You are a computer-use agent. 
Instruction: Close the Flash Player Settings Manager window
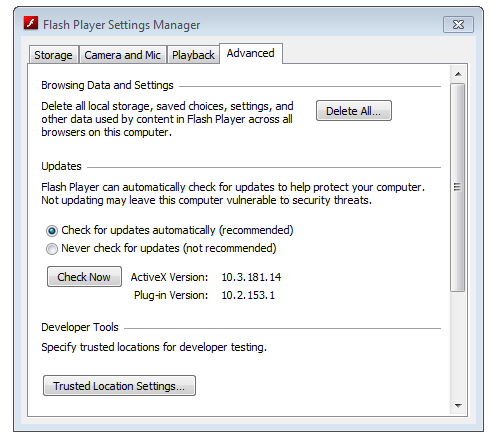click(458, 24)
